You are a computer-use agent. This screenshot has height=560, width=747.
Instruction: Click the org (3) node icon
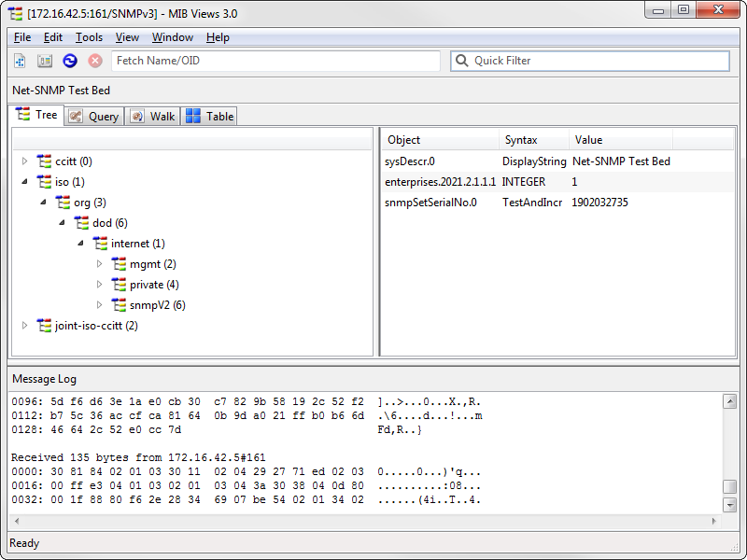[x=63, y=203]
